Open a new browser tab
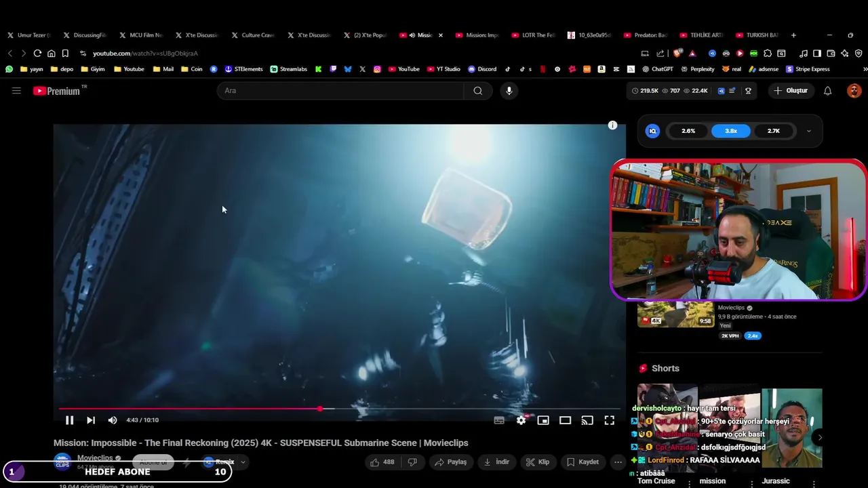Image resolution: width=868 pixels, height=488 pixels. (793, 35)
